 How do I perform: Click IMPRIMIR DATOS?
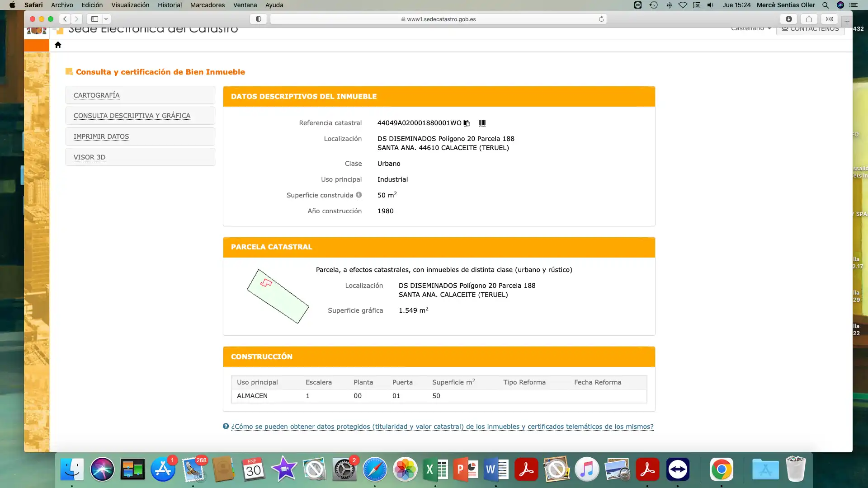point(101,136)
